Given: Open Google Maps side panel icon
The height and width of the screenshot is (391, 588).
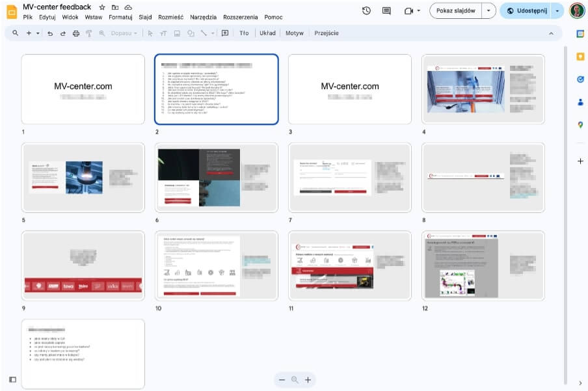Looking at the screenshot, I should coord(580,124).
